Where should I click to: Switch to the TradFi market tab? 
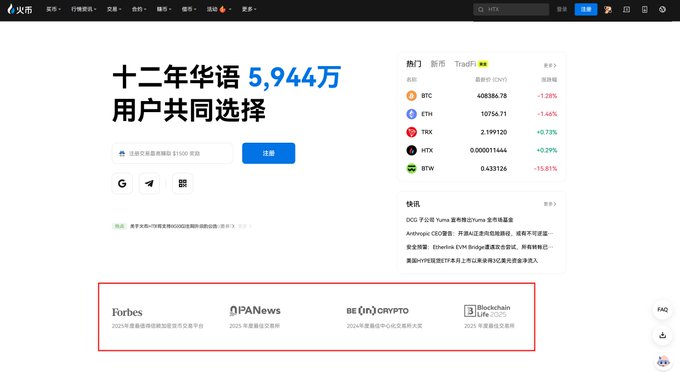pyautogui.click(x=471, y=64)
